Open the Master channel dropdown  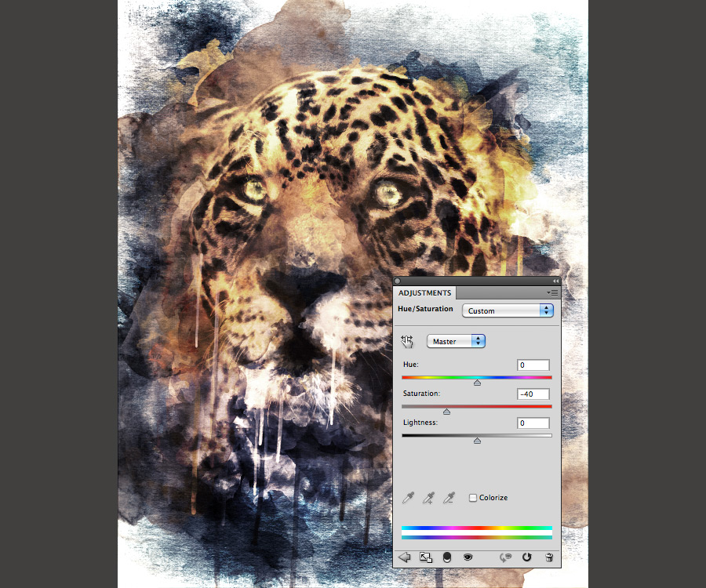click(x=456, y=340)
